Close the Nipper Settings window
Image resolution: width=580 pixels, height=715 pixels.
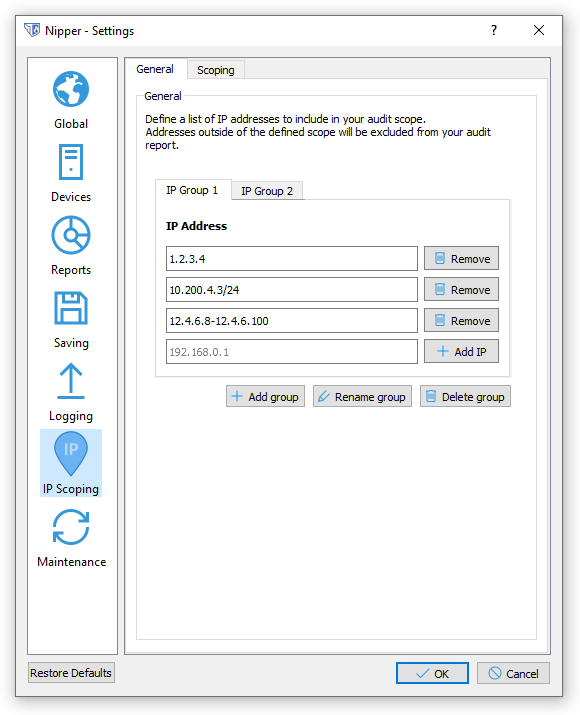(539, 30)
